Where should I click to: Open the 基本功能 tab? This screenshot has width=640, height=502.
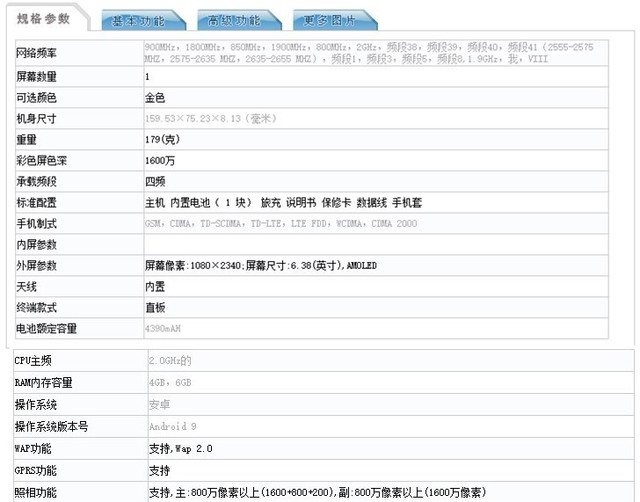140,20
